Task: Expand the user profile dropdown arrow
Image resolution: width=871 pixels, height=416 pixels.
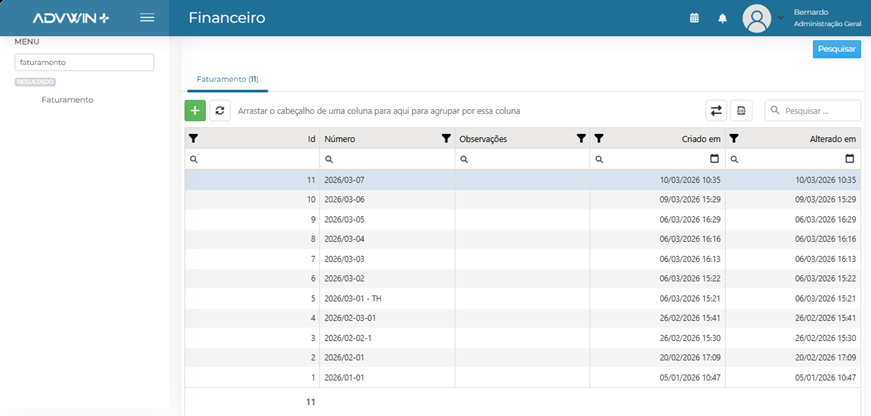Action: [x=780, y=18]
